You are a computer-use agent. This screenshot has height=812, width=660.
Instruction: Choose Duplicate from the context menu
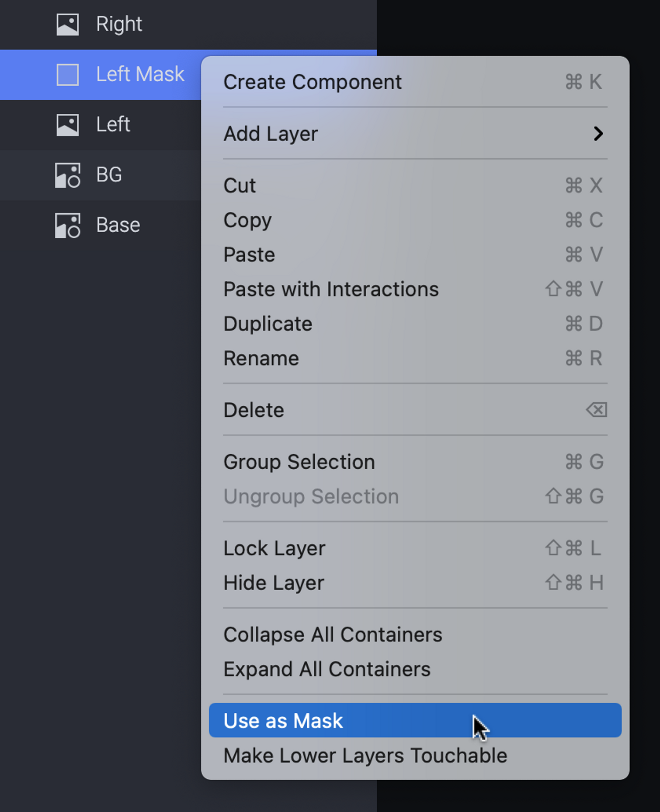point(268,324)
